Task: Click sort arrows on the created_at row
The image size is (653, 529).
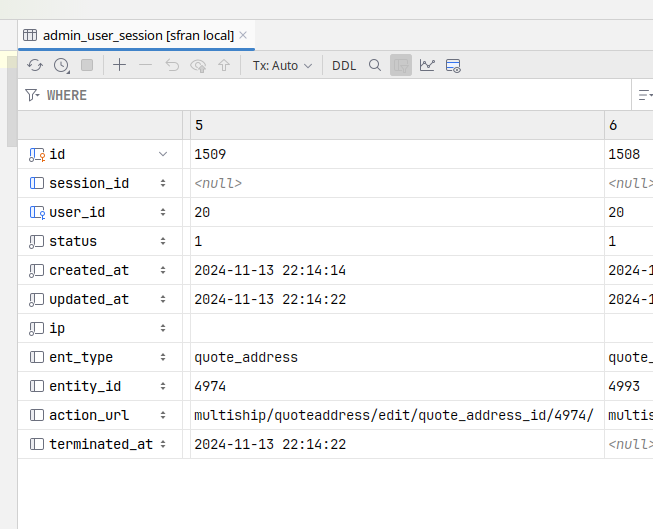Action: pyautogui.click(x=163, y=270)
